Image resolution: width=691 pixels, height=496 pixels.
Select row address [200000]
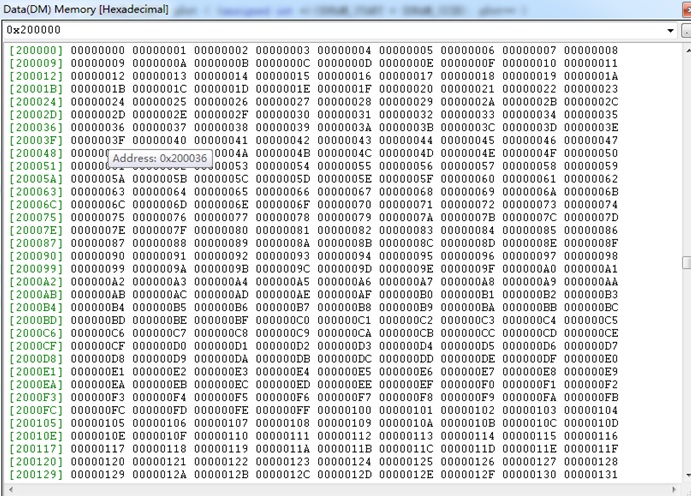coord(36,50)
